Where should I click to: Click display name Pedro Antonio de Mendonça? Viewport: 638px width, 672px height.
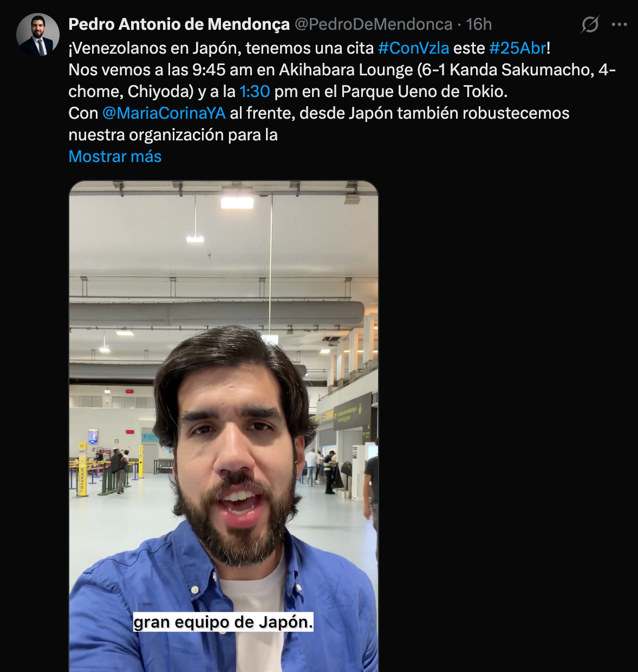pyautogui.click(x=179, y=24)
